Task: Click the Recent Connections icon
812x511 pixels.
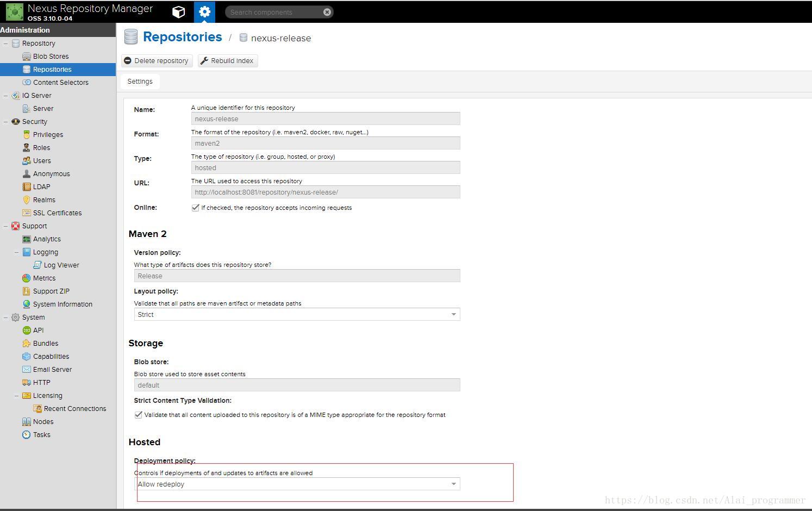Action: [38, 409]
